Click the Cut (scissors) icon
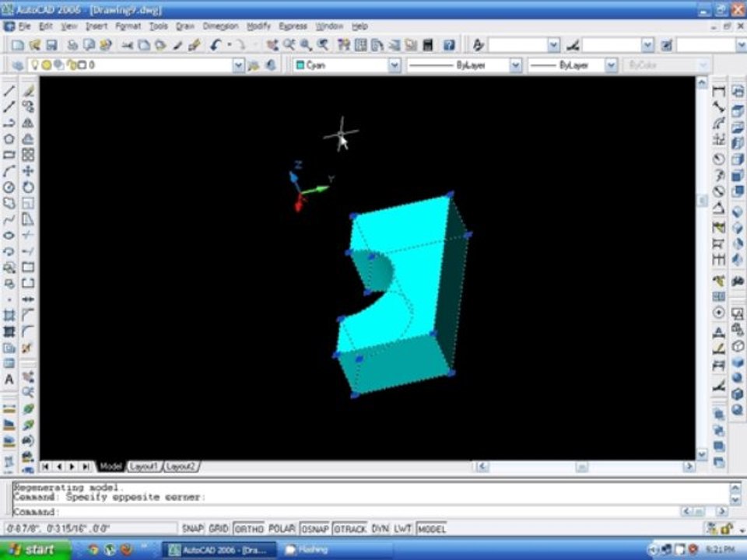The image size is (747, 560). [127, 45]
